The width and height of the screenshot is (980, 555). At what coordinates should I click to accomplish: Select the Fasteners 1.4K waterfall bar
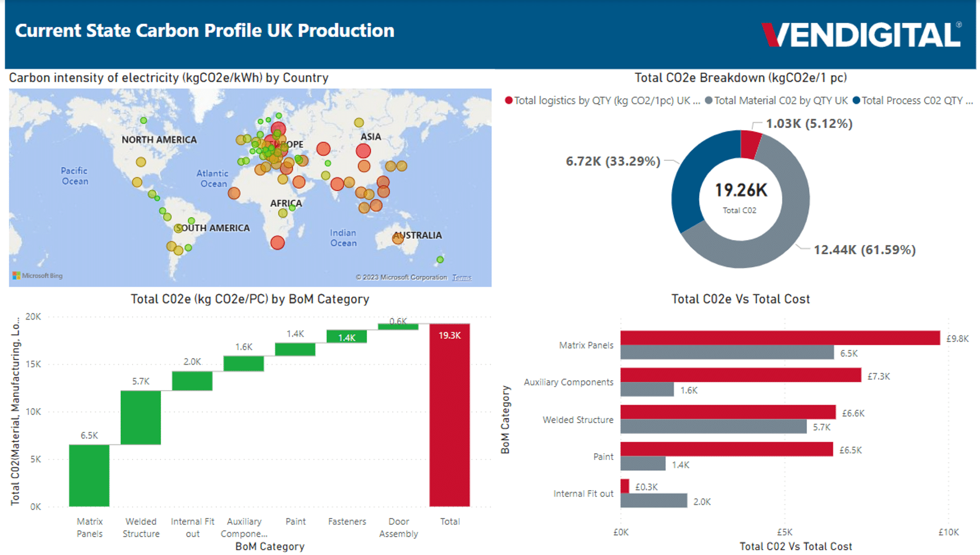click(x=347, y=337)
